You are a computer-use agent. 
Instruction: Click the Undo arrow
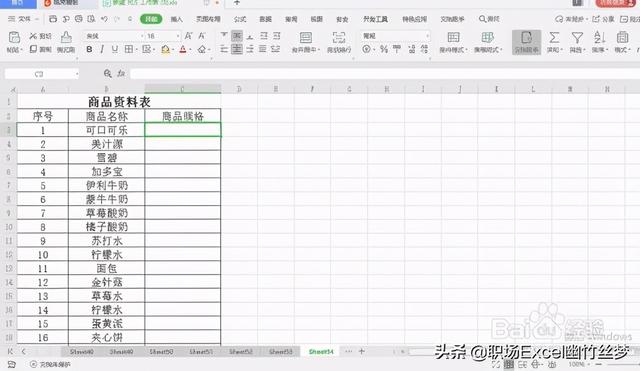tap(104, 19)
